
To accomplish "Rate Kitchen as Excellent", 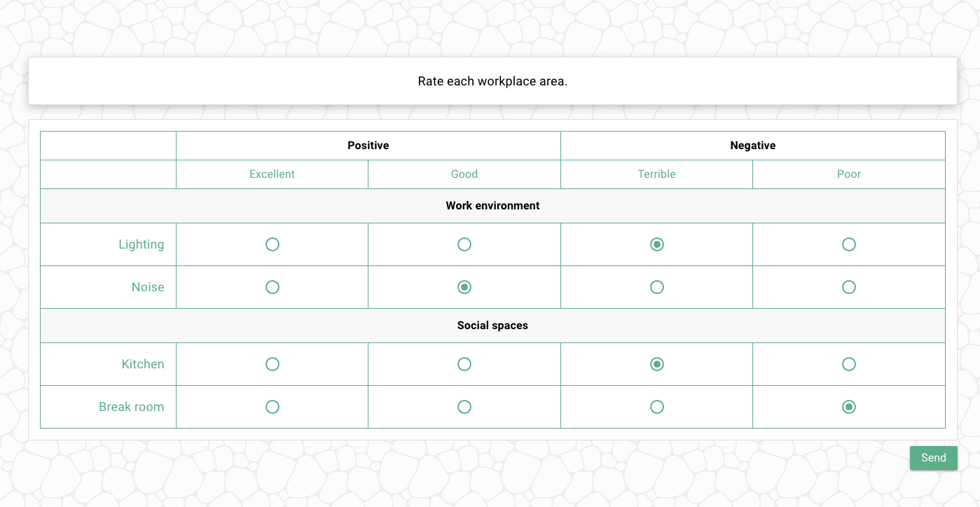I will (x=272, y=364).
